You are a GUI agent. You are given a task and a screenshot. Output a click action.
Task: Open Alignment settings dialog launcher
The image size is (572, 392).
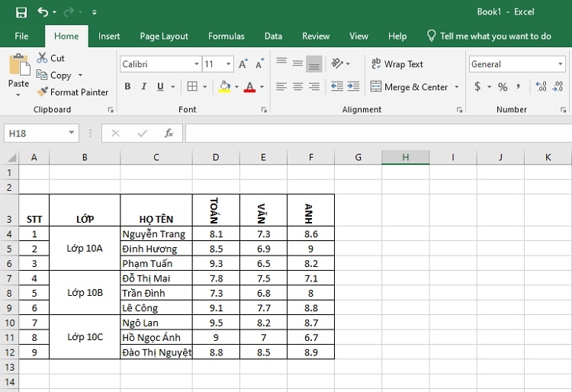tap(460, 110)
